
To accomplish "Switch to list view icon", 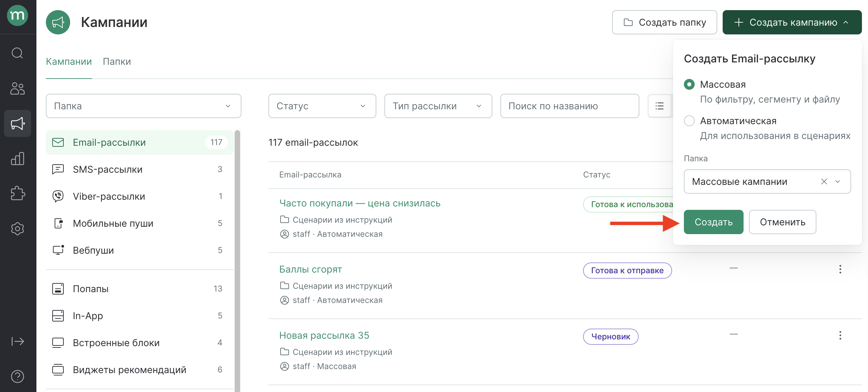I will (660, 106).
